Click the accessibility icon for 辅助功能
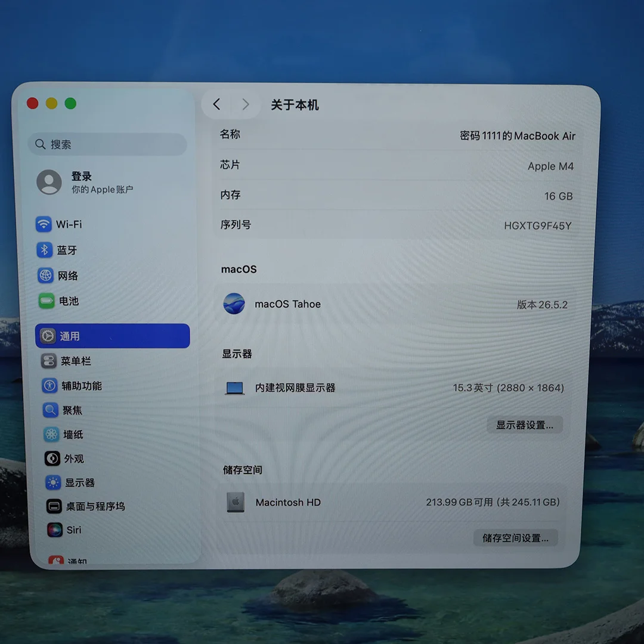Screen dimensions: 644x644 coord(49,386)
